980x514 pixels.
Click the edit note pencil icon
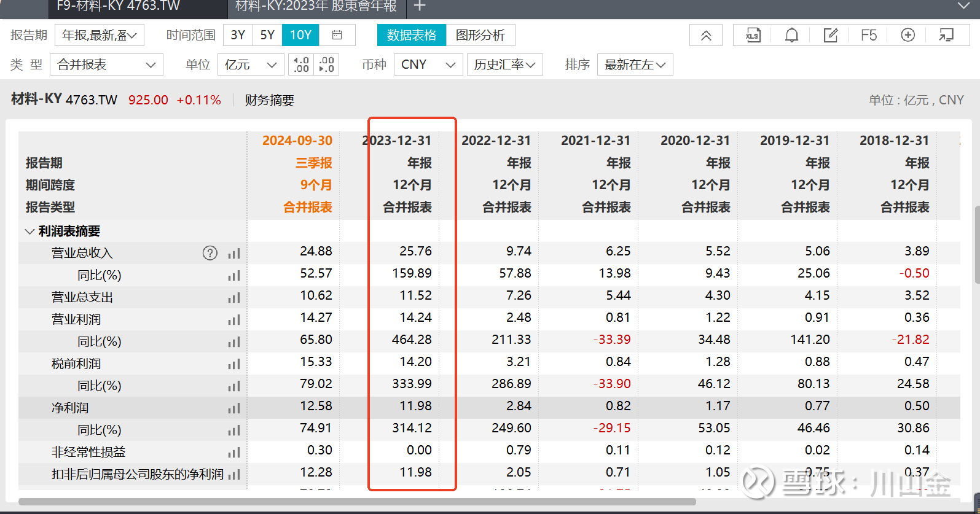coord(830,35)
